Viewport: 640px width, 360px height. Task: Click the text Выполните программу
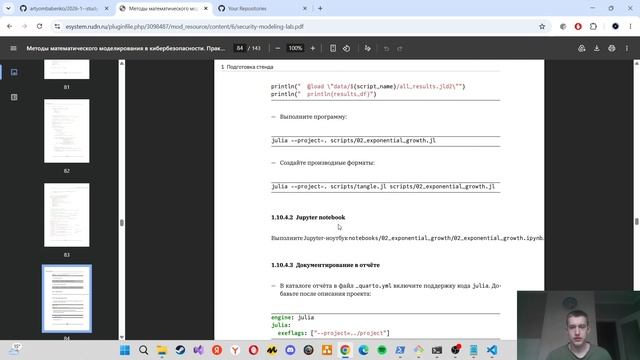point(313,117)
